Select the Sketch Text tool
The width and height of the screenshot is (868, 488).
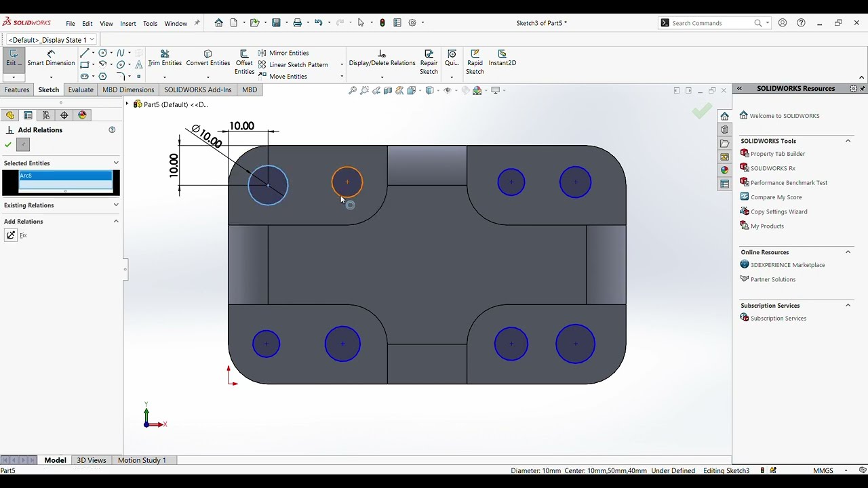[x=139, y=64]
